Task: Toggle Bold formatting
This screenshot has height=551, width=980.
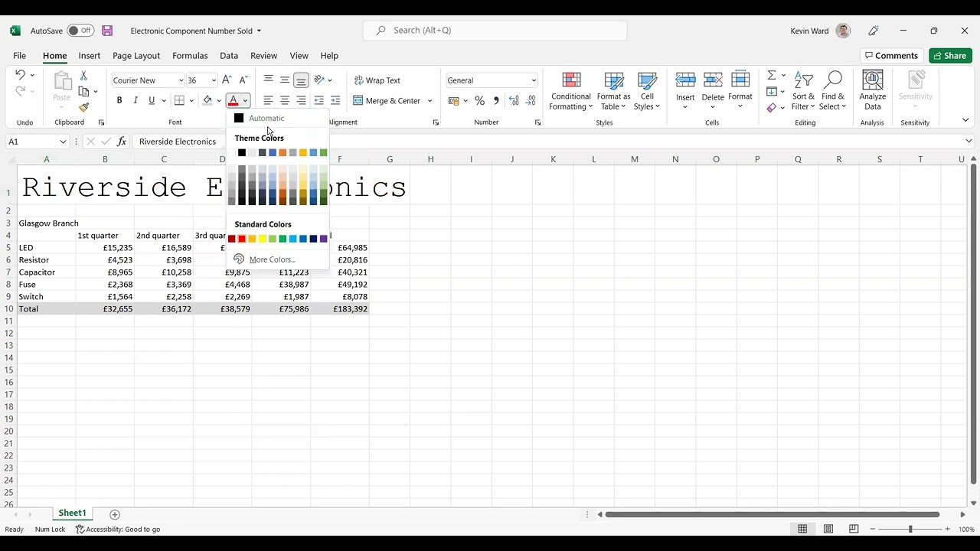Action: 119,100
